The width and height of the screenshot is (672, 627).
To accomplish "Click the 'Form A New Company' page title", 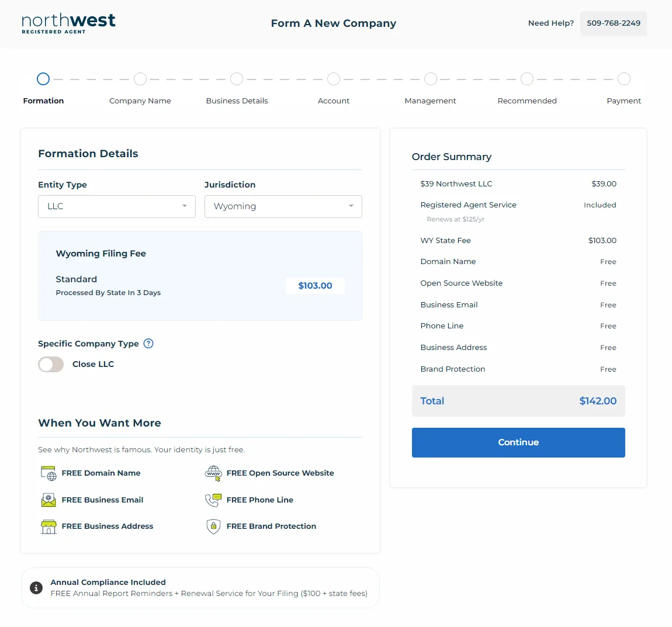I will 334,23.
